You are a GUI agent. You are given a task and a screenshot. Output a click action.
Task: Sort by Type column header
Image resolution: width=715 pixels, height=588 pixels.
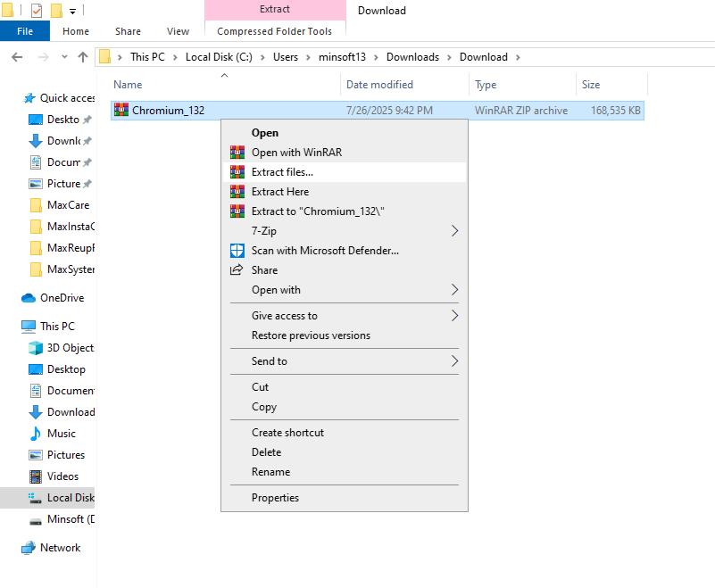(522, 85)
